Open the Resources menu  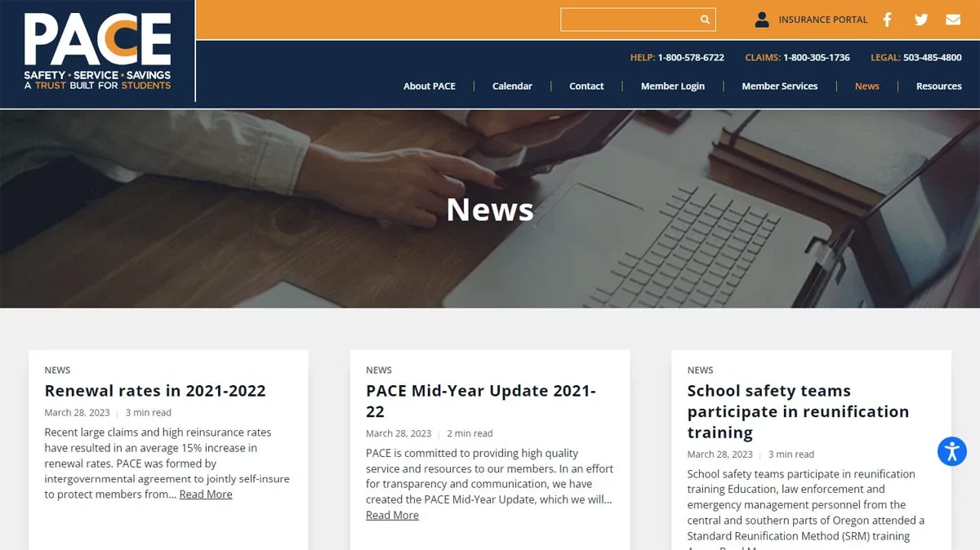939,86
